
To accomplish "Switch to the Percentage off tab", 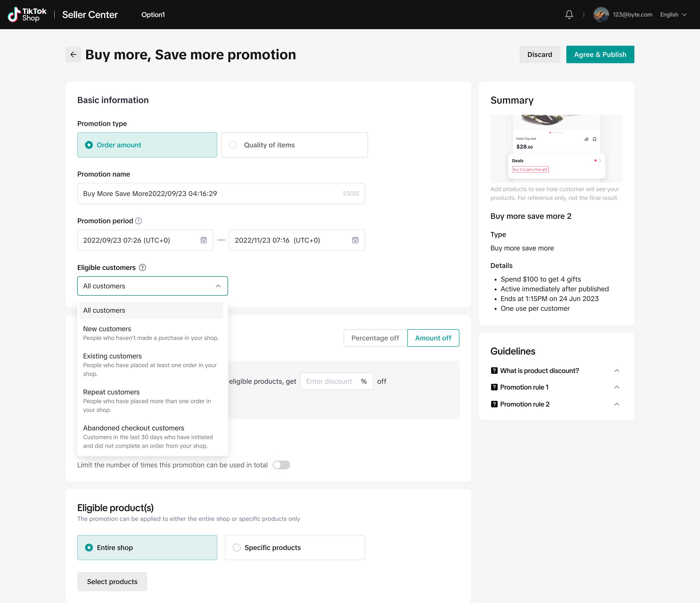I will click(x=375, y=338).
